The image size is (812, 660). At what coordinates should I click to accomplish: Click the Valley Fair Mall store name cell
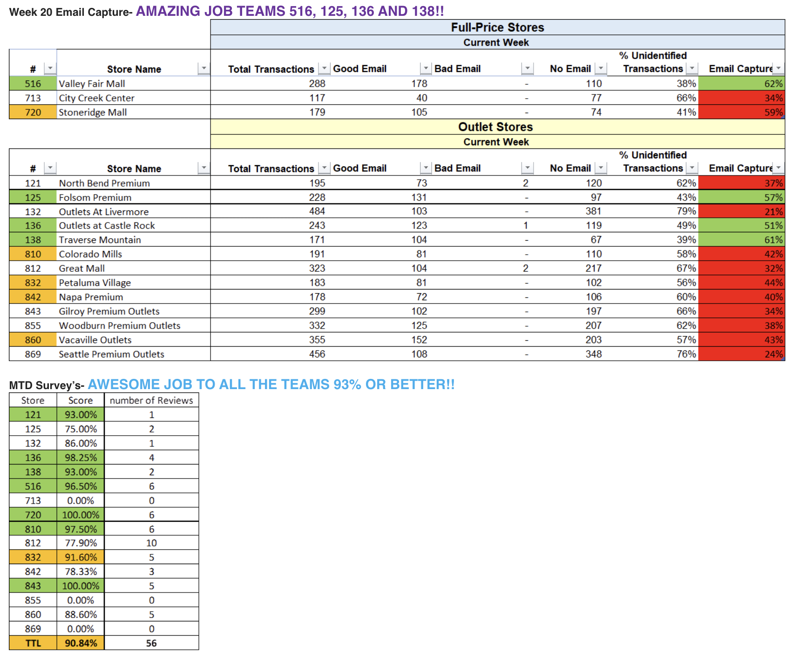(134, 84)
